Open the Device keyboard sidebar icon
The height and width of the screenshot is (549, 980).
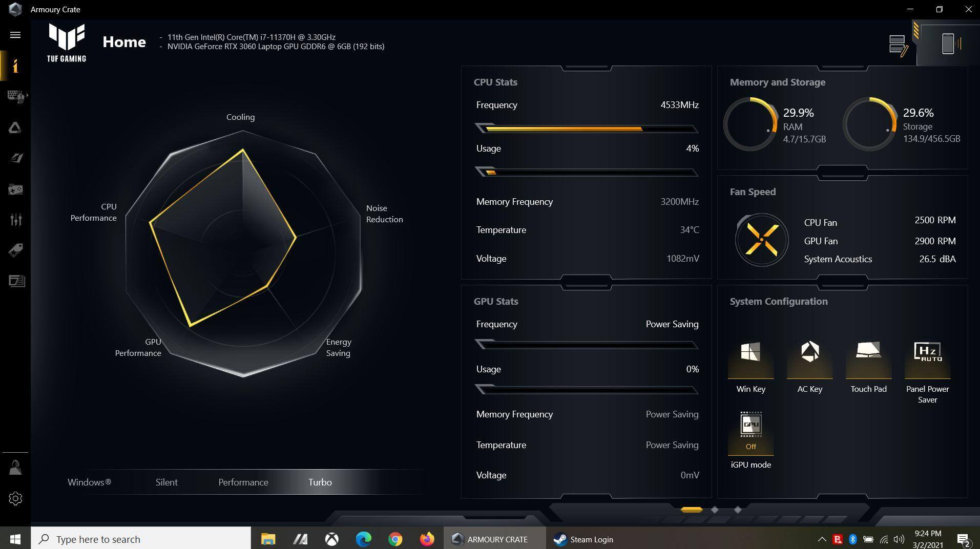[15, 96]
